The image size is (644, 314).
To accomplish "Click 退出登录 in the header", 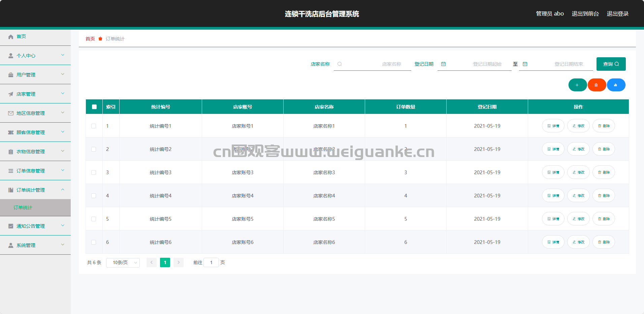I will 618,14.
